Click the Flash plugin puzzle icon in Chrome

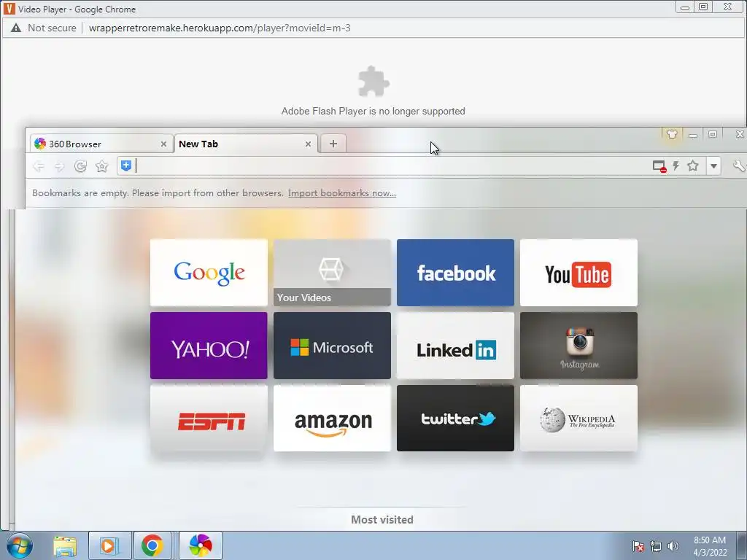373,82
